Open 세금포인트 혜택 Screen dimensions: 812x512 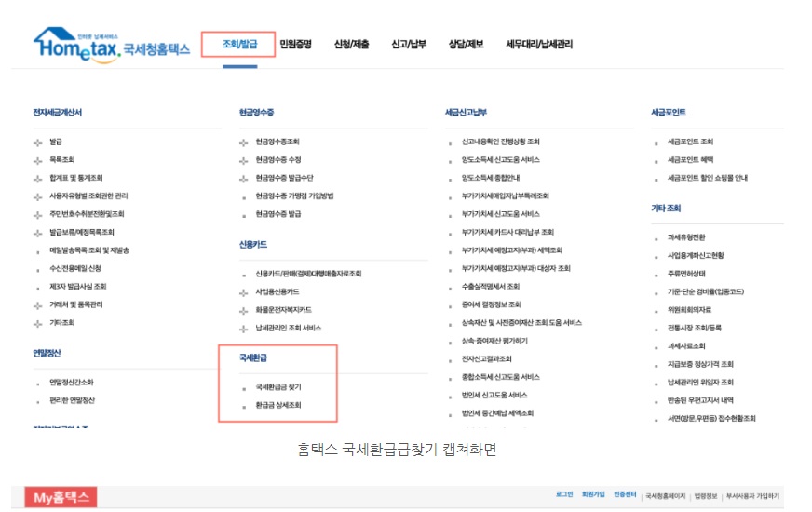pyautogui.click(x=690, y=159)
